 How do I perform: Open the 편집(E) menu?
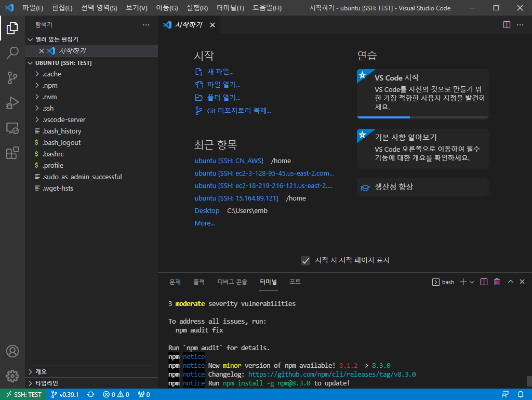point(62,8)
